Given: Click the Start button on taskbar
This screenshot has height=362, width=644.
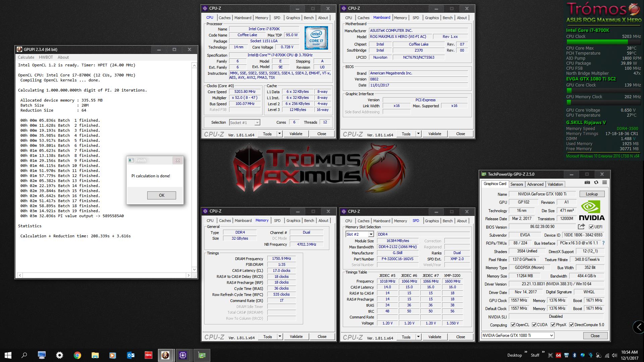Looking at the screenshot, I should (x=8, y=355).
